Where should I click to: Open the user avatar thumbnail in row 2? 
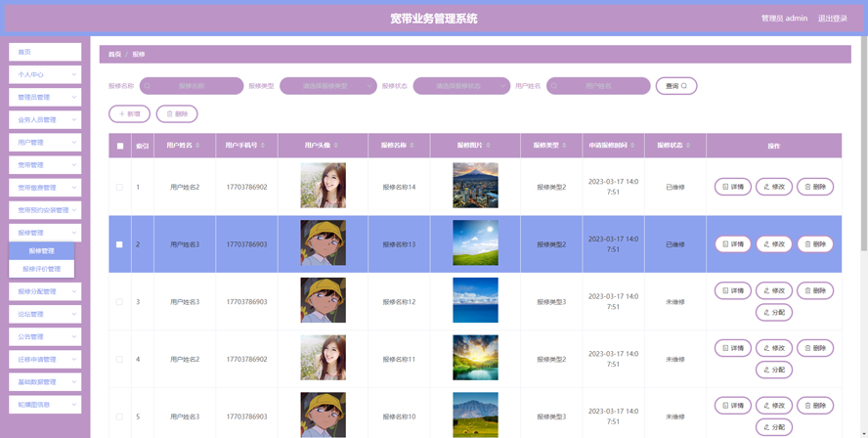point(324,242)
